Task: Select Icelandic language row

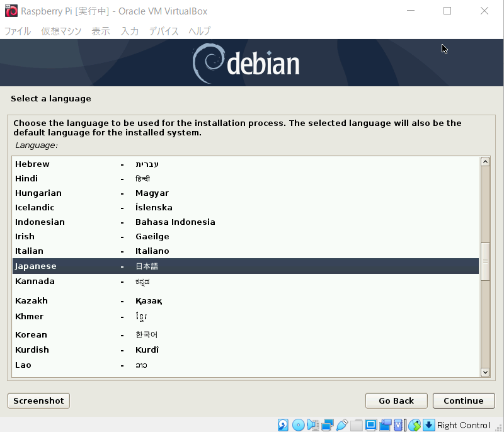Action: point(246,207)
